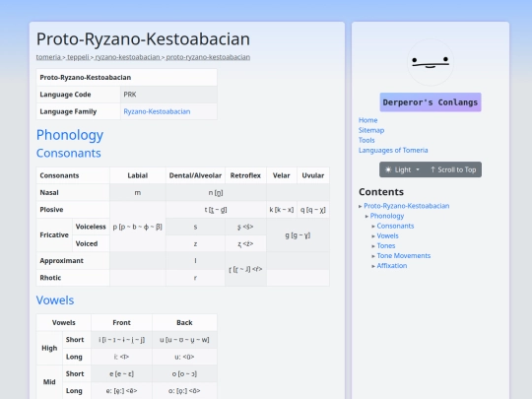Click the Uvular column header
The height and width of the screenshot is (399, 532).
tap(313, 175)
